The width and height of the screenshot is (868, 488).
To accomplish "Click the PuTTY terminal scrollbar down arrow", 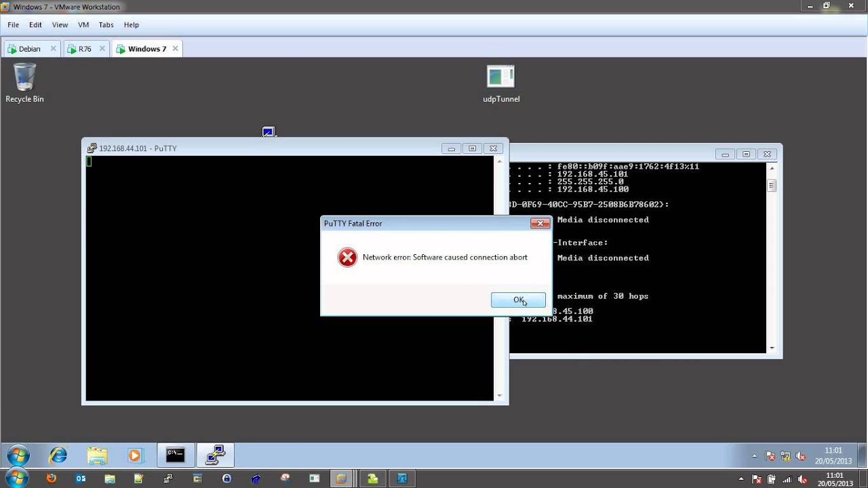I will pos(500,395).
